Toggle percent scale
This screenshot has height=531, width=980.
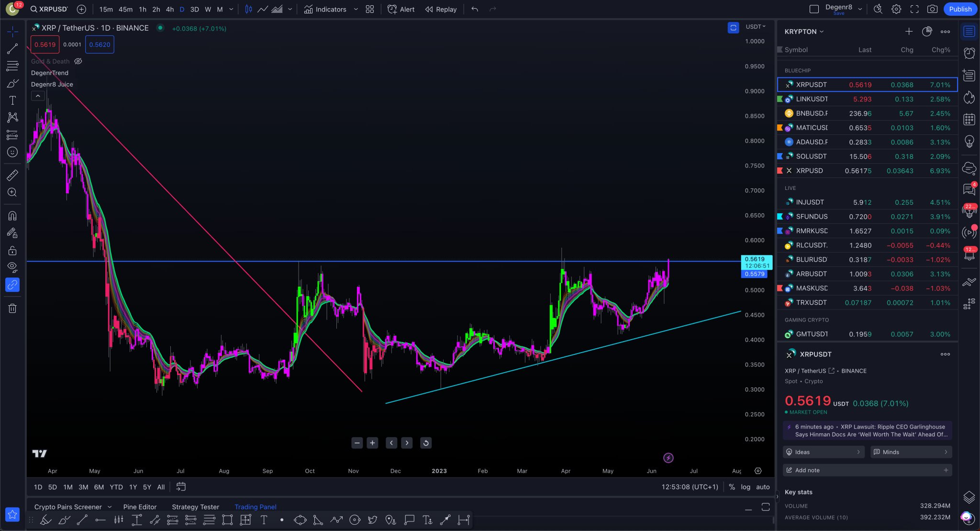[x=732, y=487]
